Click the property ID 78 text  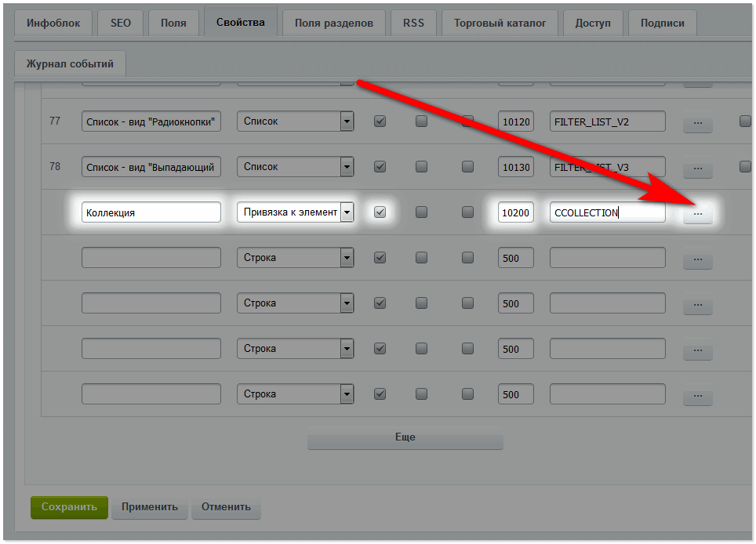(55, 166)
